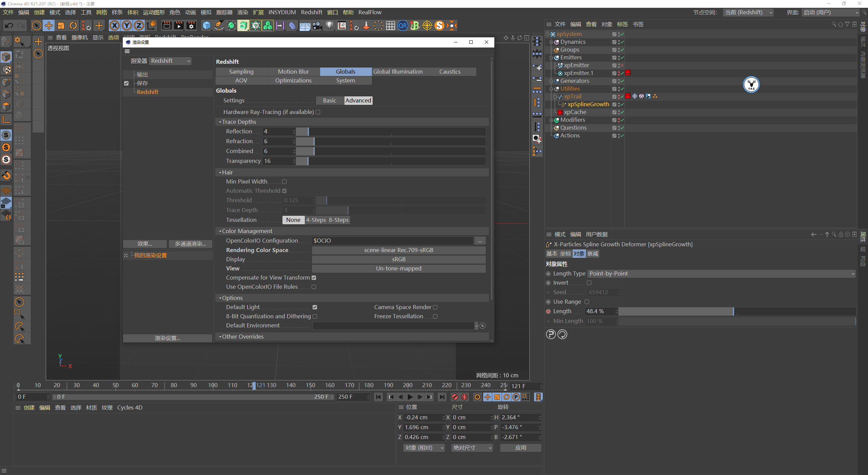Select 4-Steps tessellation
Viewport: 868px width, 475px height.
click(316, 220)
